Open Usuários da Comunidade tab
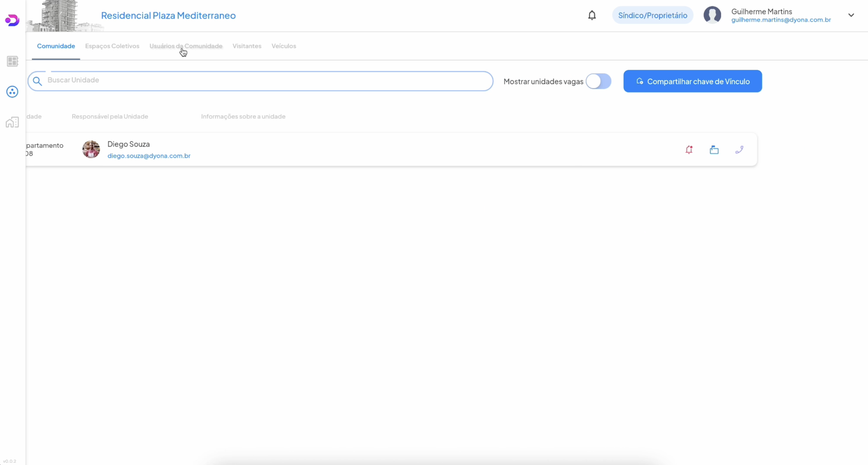The image size is (868, 465). [x=186, y=46]
